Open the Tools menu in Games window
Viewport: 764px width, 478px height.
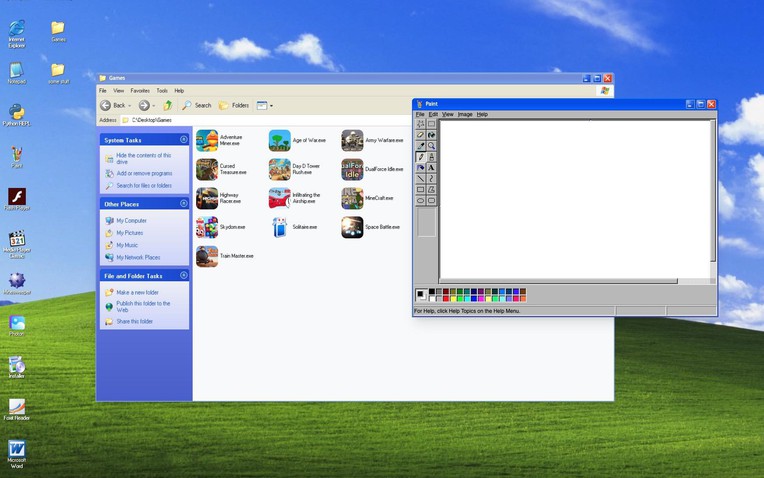click(x=162, y=91)
